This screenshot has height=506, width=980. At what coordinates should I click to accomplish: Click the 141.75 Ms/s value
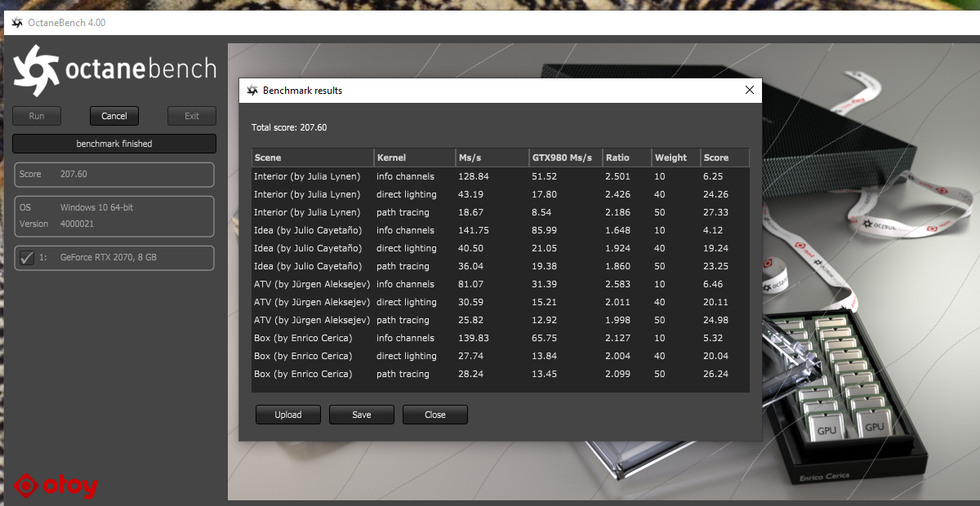point(474,230)
